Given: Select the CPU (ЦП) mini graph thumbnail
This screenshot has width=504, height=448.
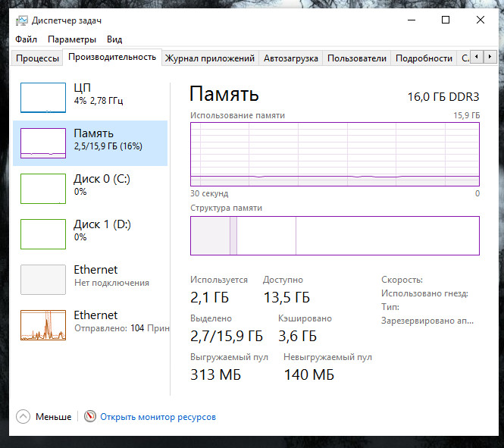Looking at the screenshot, I should click(x=42, y=98).
